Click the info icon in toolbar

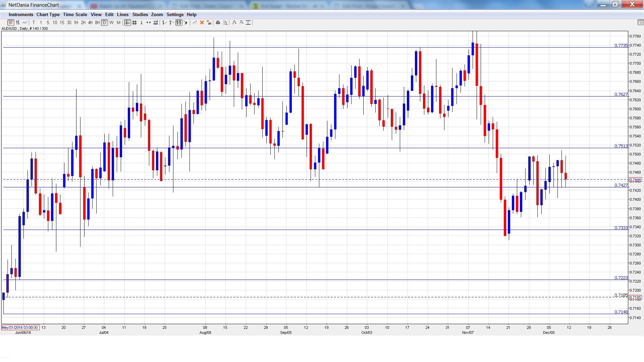tap(142, 22)
